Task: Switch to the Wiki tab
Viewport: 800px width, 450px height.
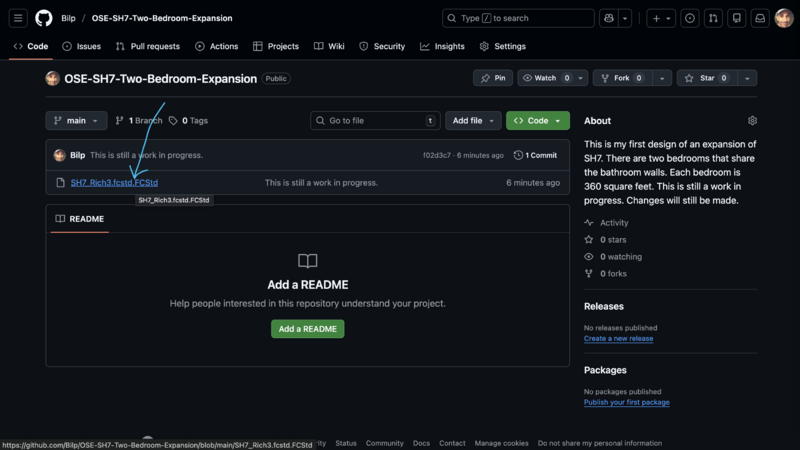Action: click(x=330, y=46)
